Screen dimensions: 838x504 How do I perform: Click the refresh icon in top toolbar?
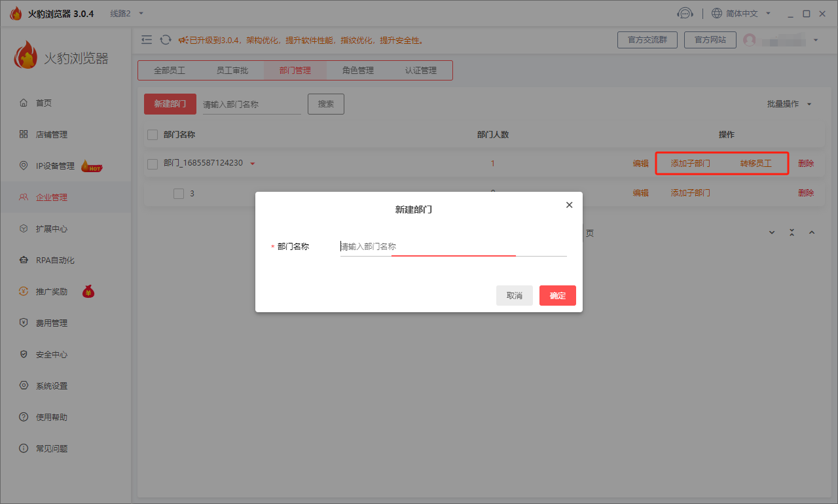click(x=166, y=40)
